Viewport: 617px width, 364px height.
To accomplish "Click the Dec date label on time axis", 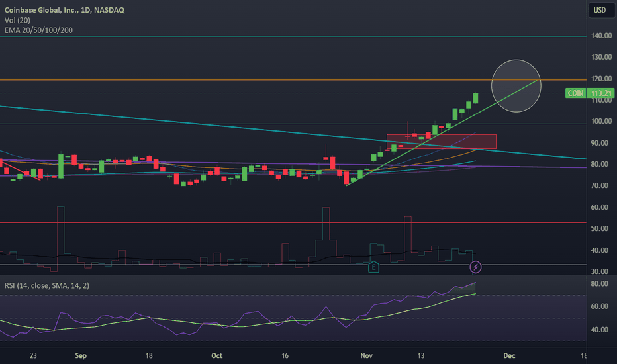I will point(509,356).
